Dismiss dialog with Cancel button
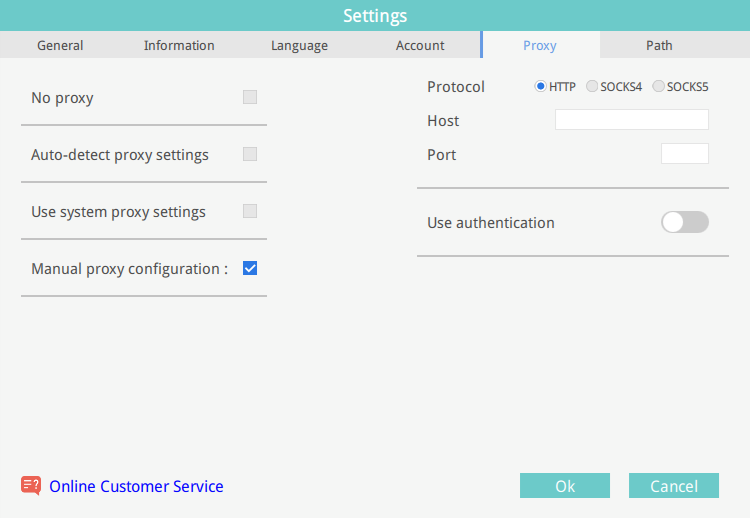The image size is (750, 518). (674, 485)
